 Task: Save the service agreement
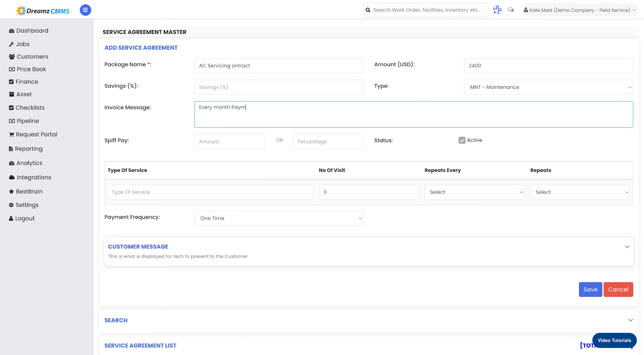tap(590, 289)
